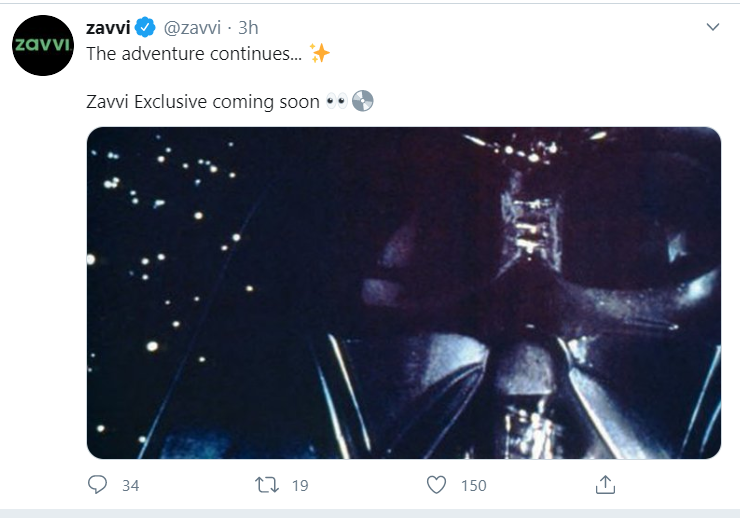
Task: Click the "The adventure continues..." text
Action: click(194, 54)
